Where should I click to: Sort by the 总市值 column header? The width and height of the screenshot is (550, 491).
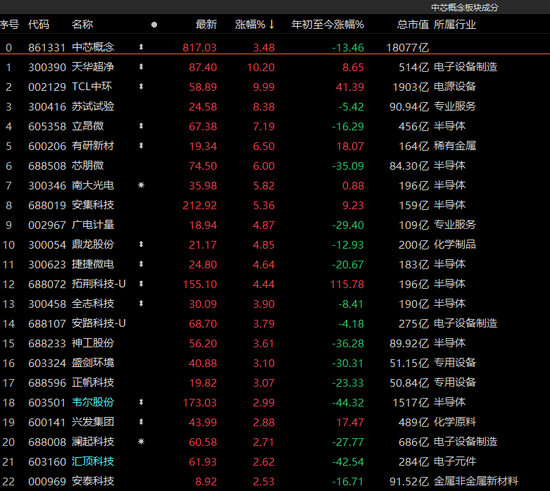pos(413,24)
